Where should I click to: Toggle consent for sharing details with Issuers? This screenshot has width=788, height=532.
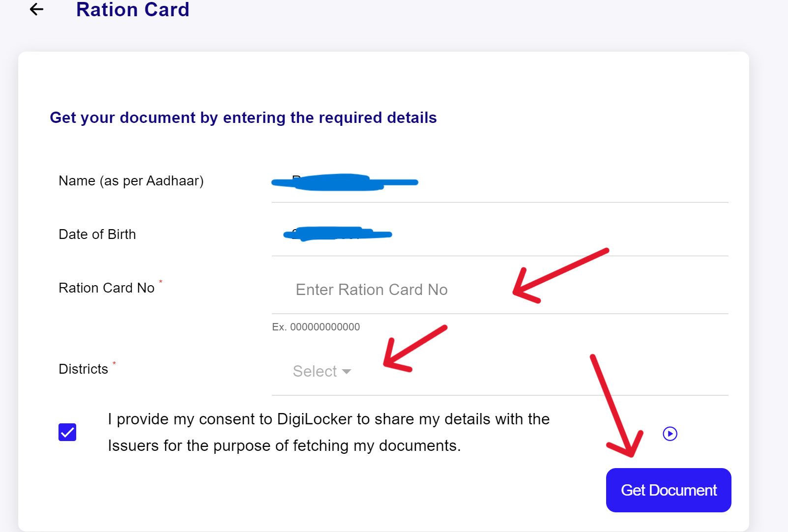67,432
